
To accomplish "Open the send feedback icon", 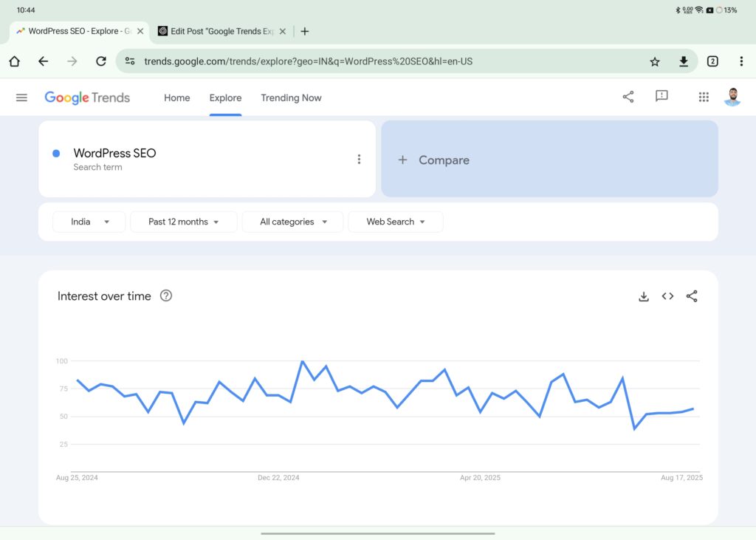I will click(x=661, y=97).
